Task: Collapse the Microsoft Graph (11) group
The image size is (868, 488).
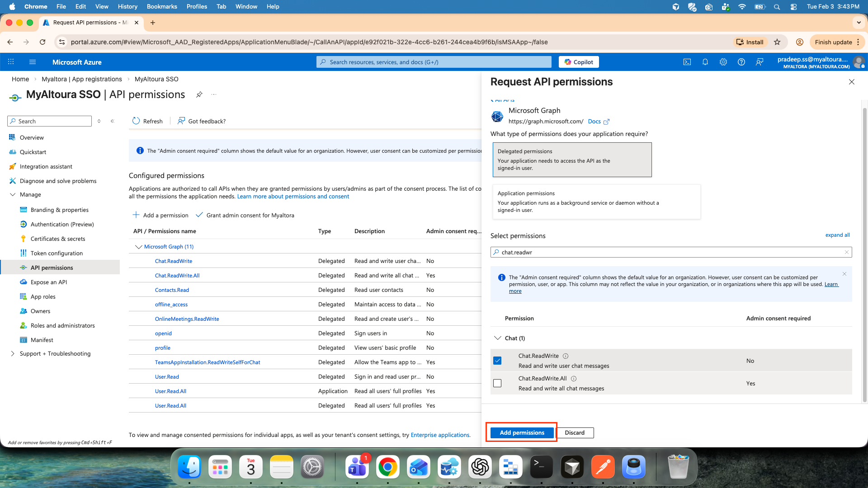Action: pos(138,247)
